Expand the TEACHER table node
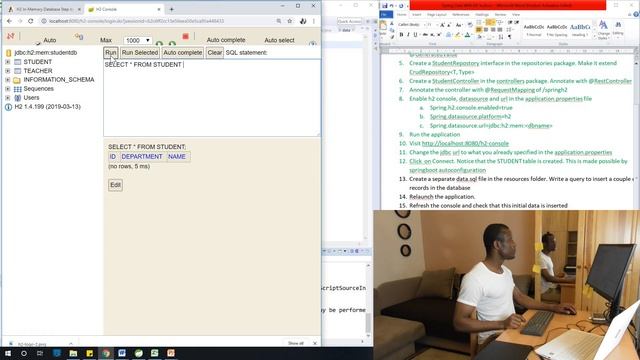The width and height of the screenshot is (640, 360). (8, 71)
